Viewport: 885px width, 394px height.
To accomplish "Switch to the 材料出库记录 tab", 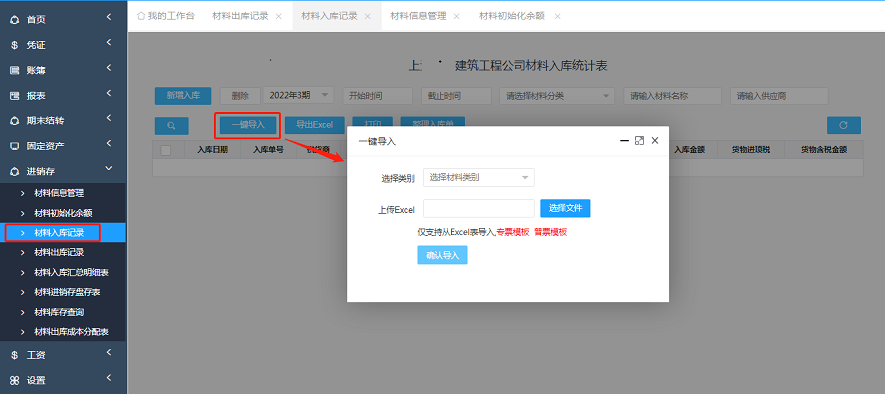I will (240, 16).
